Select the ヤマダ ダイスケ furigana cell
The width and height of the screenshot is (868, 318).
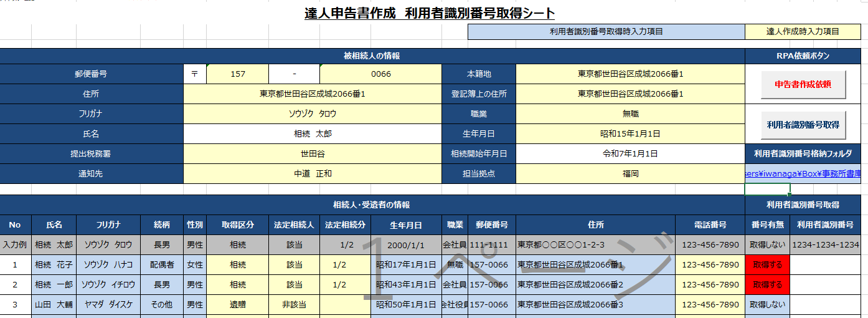pos(108,305)
